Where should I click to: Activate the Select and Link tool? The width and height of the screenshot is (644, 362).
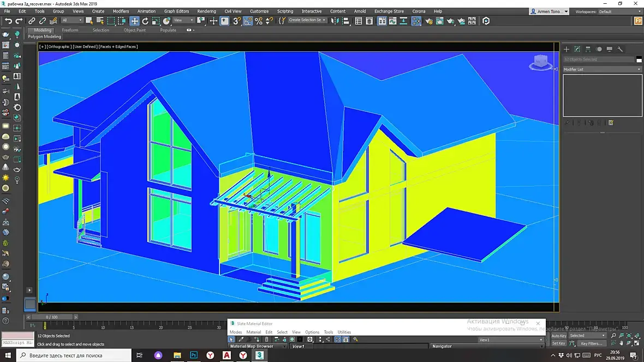[32, 21]
